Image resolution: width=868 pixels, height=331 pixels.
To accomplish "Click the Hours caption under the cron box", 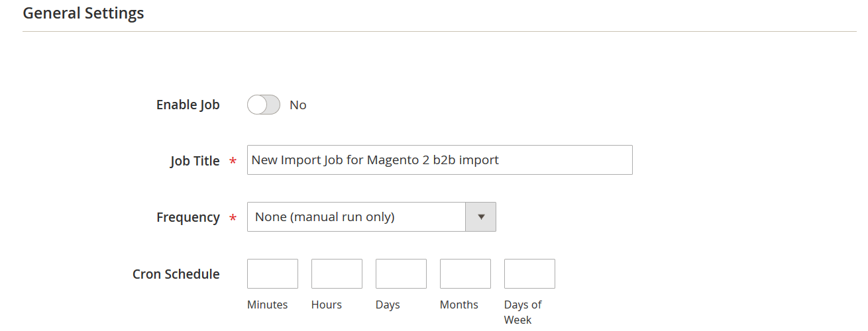I will tap(327, 305).
